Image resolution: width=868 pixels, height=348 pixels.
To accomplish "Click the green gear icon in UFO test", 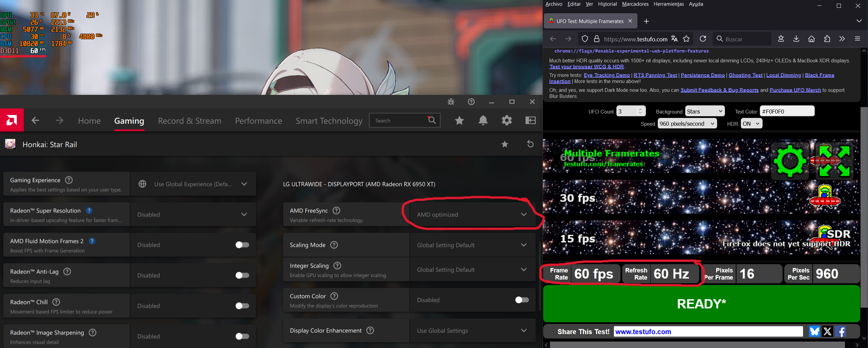I will [790, 161].
